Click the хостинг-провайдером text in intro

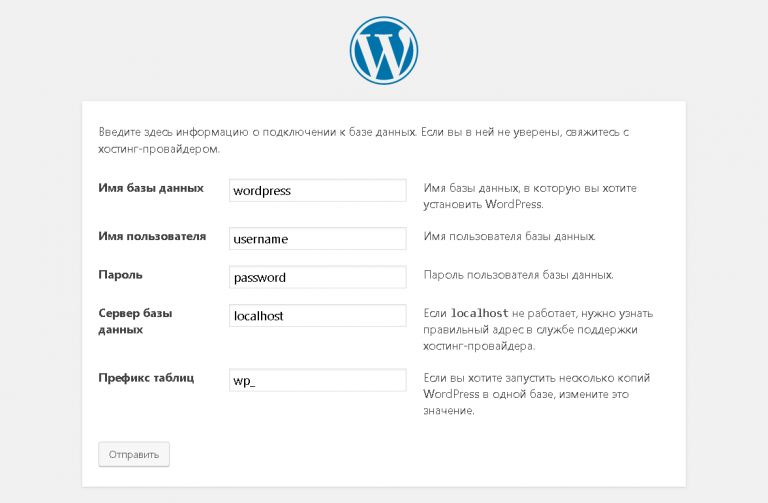[159, 149]
